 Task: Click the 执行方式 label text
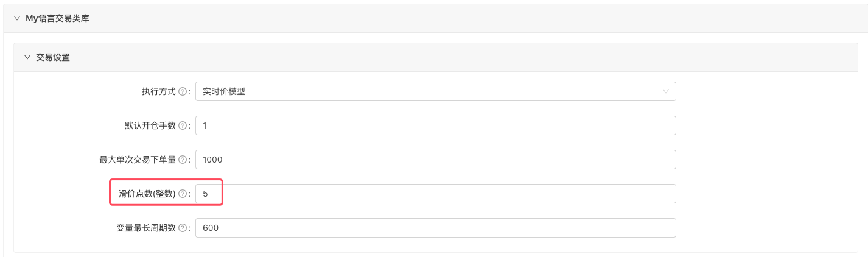point(158,91)
